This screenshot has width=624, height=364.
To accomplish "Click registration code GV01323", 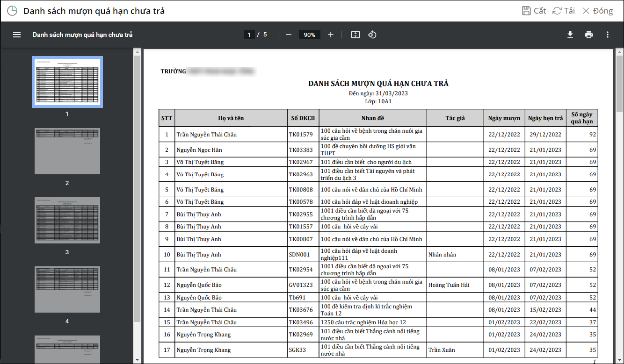I will click(301, 285).
